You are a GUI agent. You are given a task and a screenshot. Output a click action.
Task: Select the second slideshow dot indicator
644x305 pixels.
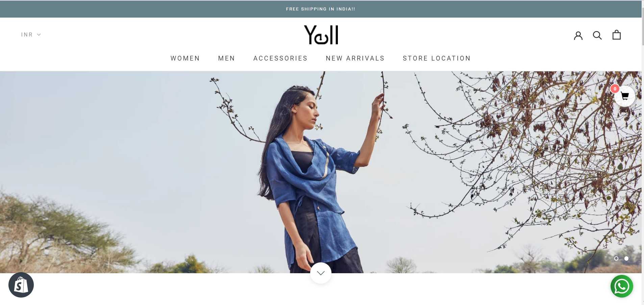(626, 258)
